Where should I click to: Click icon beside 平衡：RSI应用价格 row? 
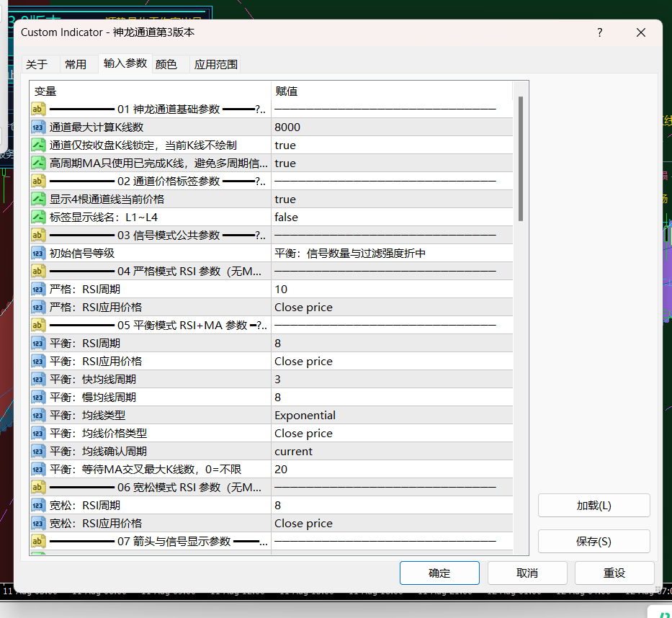38,362
